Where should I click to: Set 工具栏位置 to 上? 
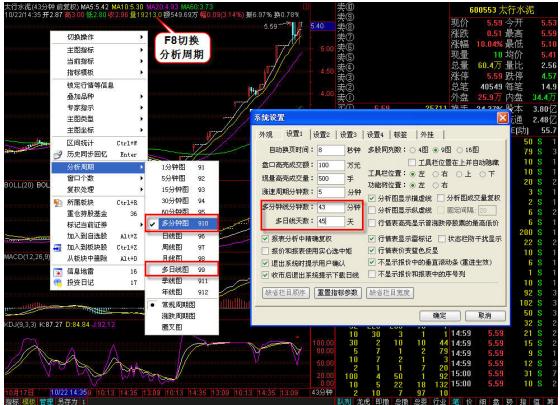pyautogui.click(x=459, y=174)
